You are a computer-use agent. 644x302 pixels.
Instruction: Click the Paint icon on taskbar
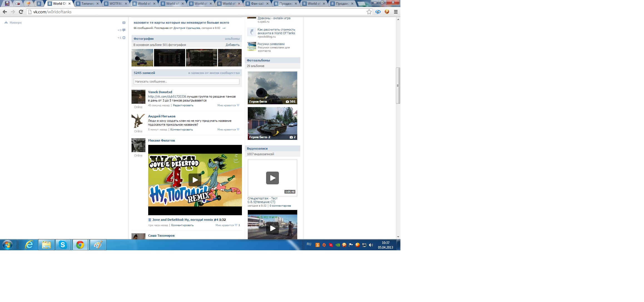[98, 245]
